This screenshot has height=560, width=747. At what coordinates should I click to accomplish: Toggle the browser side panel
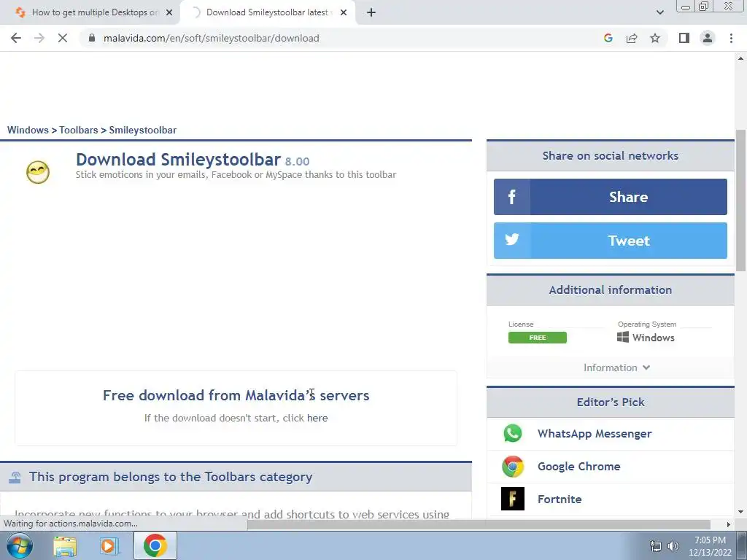pos(684,38)
